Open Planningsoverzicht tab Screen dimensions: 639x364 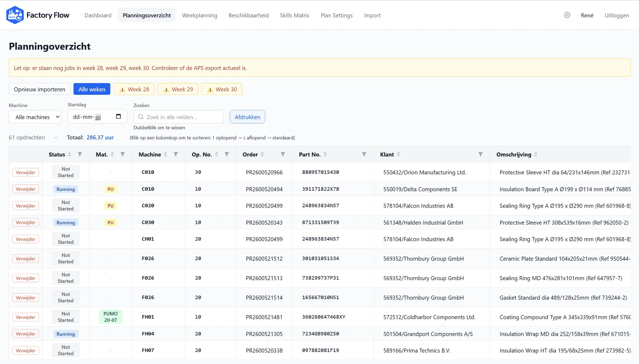146,15
